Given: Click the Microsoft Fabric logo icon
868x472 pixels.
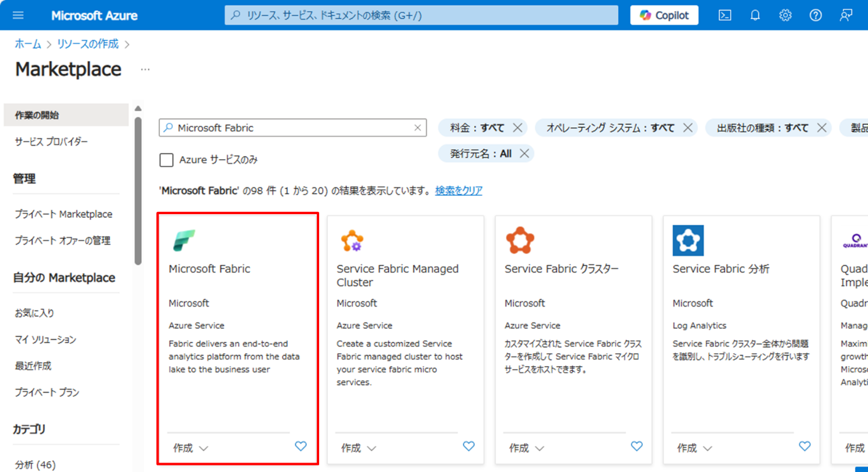Looking at the screenshot, I should 184,241.
